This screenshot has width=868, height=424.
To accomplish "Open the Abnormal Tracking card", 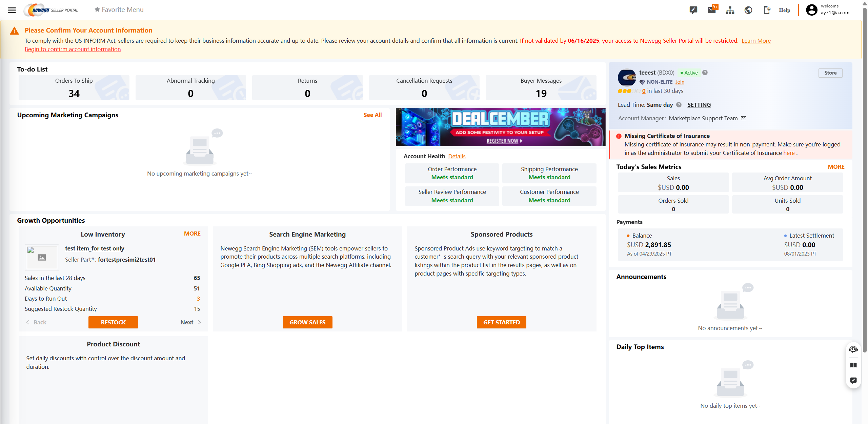I will 190,87.
